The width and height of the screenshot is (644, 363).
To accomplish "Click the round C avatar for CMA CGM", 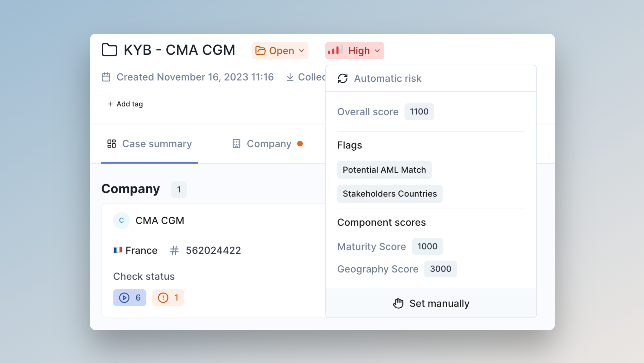I will click(121, 220).
